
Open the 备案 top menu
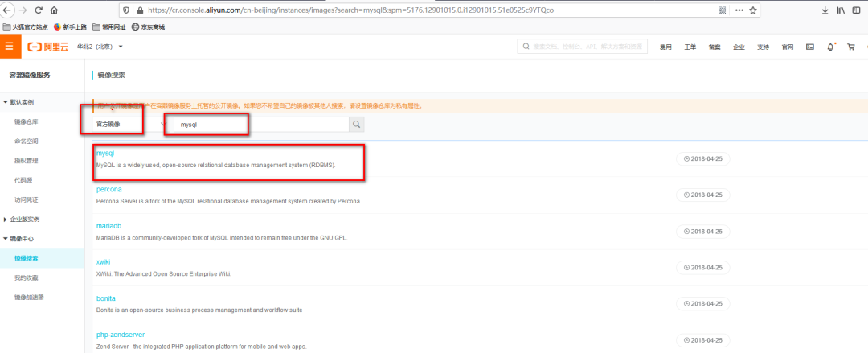714,47
